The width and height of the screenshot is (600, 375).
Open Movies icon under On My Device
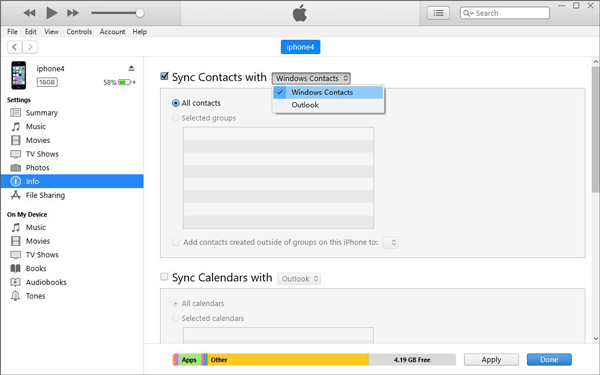[16, 241]
